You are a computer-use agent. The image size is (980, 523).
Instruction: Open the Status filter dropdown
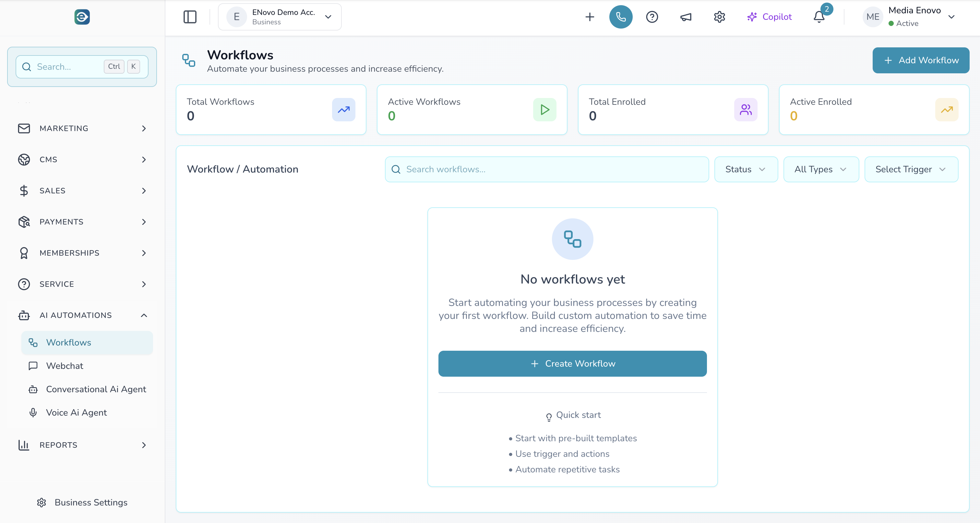click(x=745, y=169)
